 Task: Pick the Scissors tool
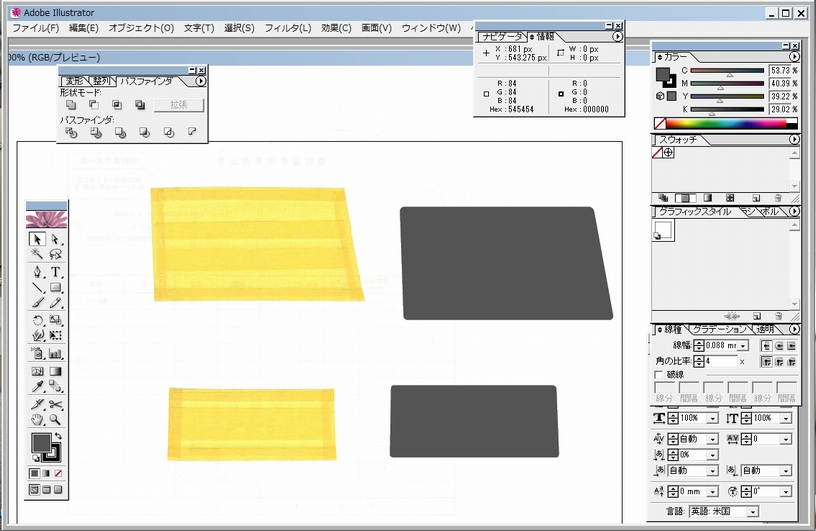[x=56, y=403]
